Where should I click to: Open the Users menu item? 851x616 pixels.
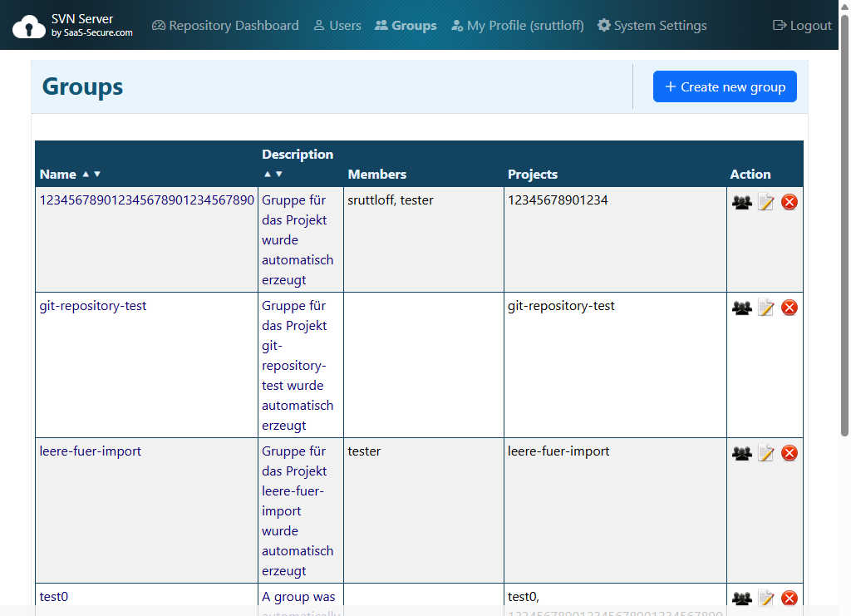coord(337,25)
